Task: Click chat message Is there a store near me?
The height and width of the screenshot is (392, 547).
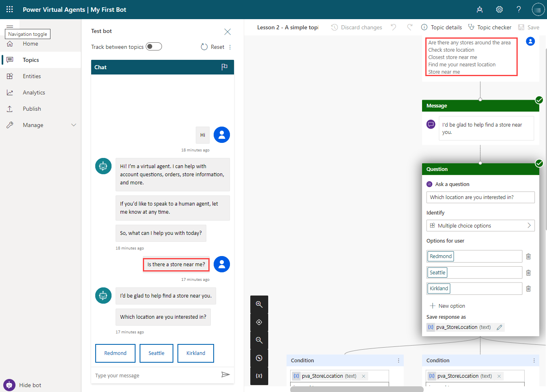Action: pos(176,265)
